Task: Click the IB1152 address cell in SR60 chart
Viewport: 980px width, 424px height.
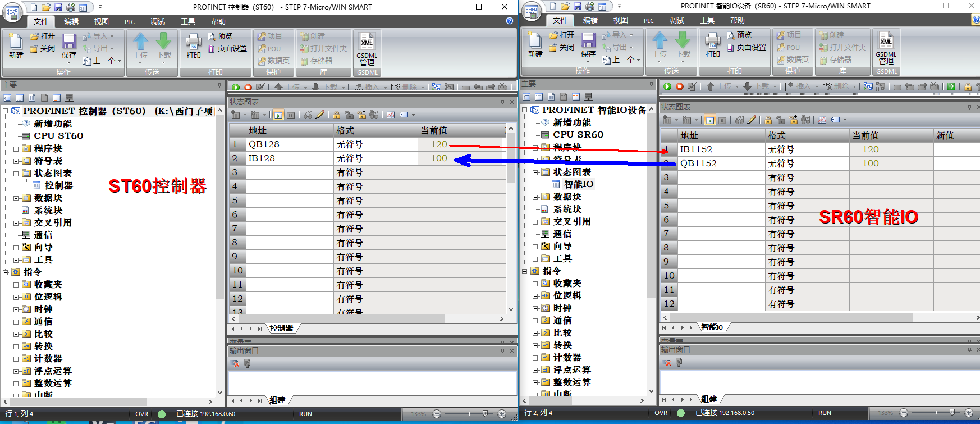Action: [721, 149]
